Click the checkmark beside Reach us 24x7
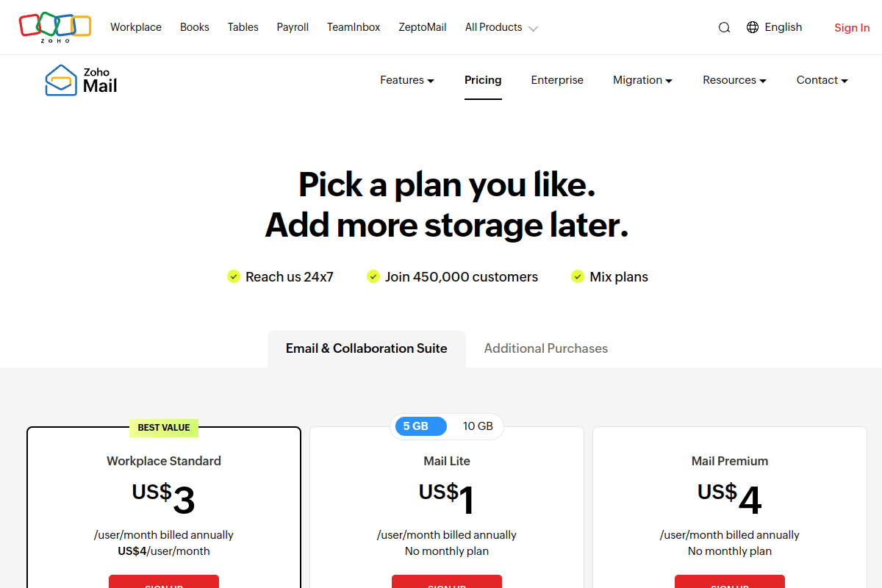 [233, 276]
